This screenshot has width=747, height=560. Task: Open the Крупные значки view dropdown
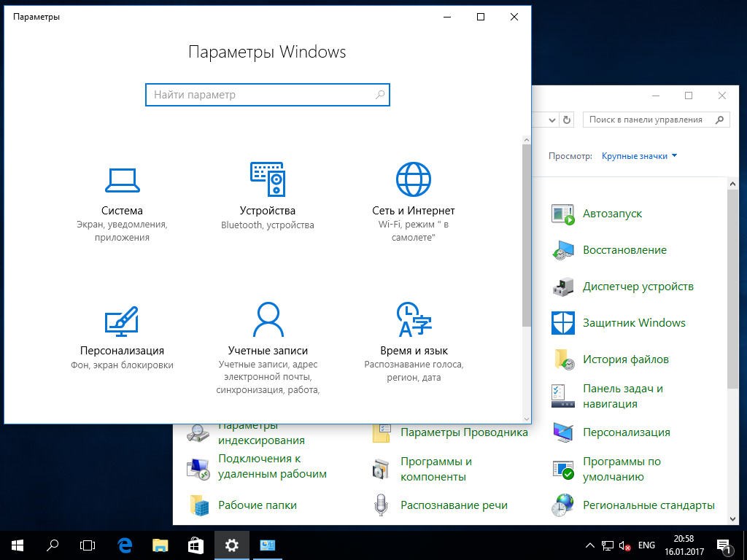[639, 156]
